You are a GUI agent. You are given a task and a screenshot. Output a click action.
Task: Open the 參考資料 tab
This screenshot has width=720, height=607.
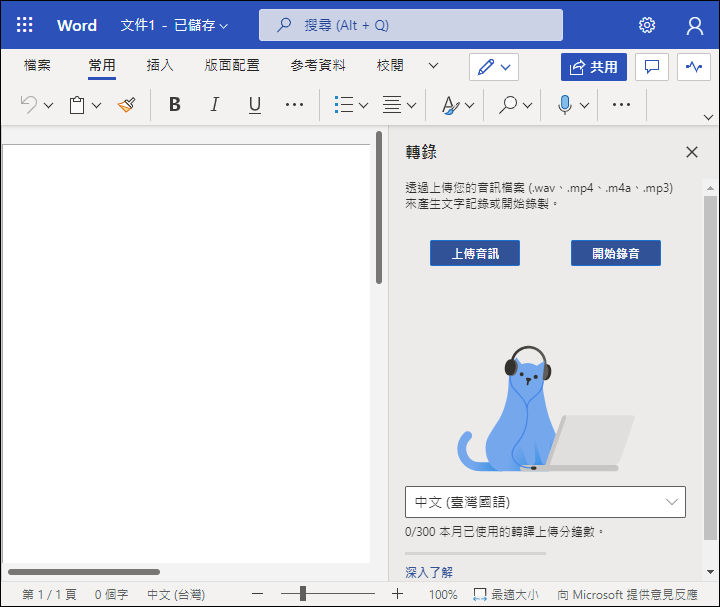click(x=318, y=65)
